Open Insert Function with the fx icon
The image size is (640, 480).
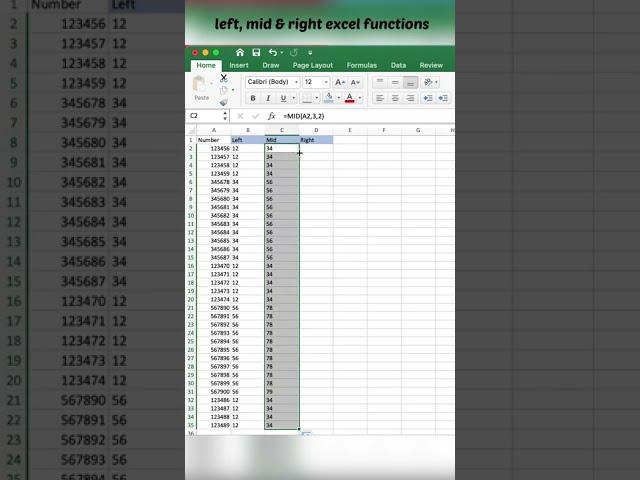click(x=271, y=116)
